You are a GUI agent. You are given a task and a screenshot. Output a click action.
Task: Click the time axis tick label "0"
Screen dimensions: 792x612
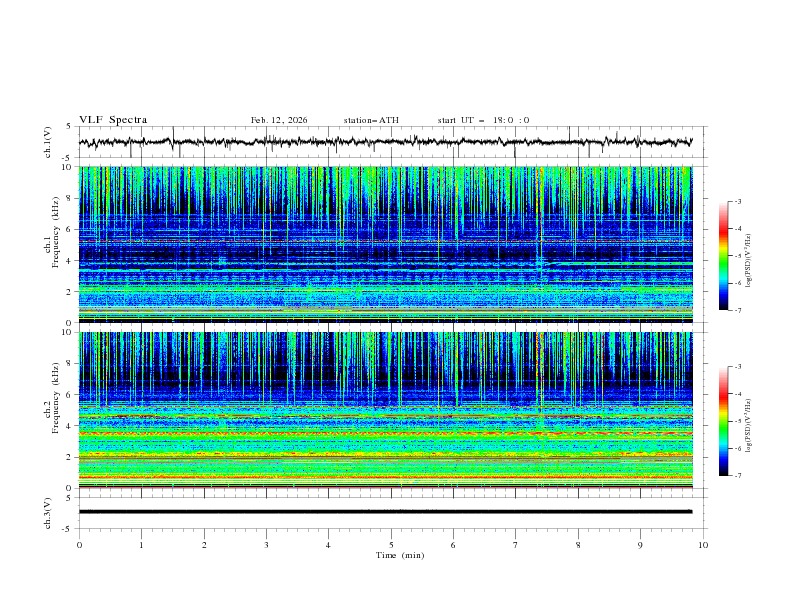(x=79, y=545)
